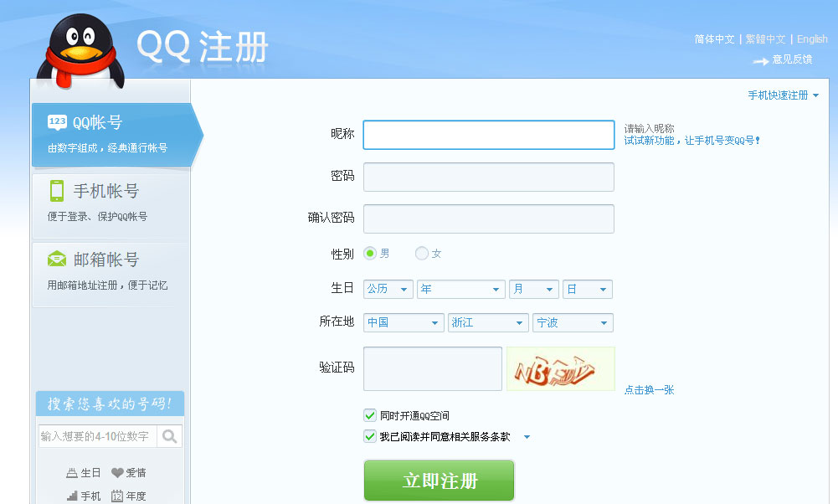Click the birthday cake icon
Image resolution: width=838 pixels, height=504 pixels.
(72, 473)
